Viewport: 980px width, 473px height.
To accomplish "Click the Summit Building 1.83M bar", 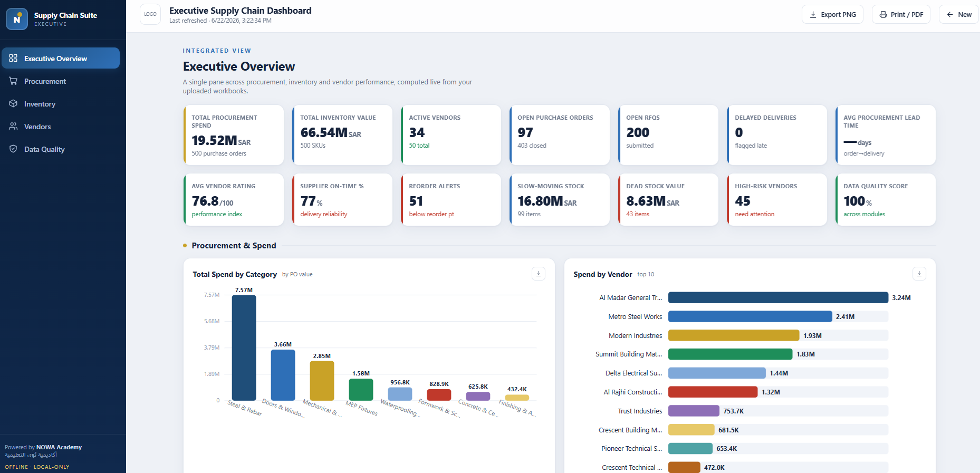I will (731, 354).
